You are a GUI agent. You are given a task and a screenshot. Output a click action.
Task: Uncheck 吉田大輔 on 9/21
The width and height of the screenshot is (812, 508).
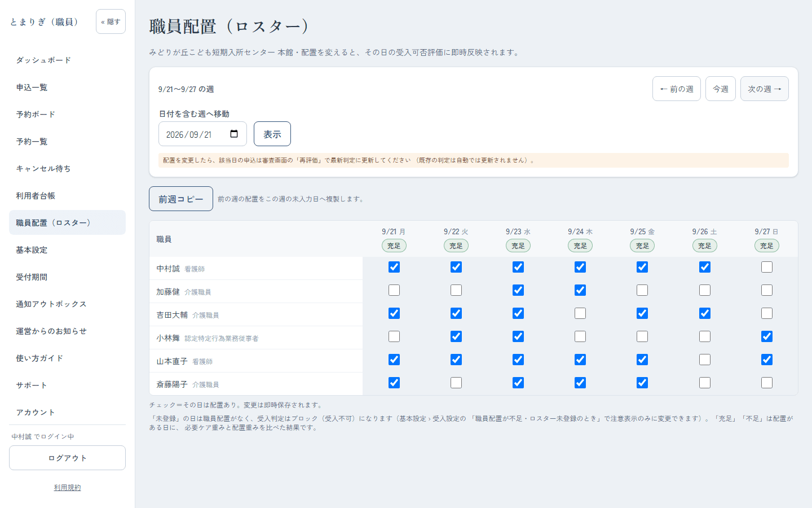click(x=394, y=313)
